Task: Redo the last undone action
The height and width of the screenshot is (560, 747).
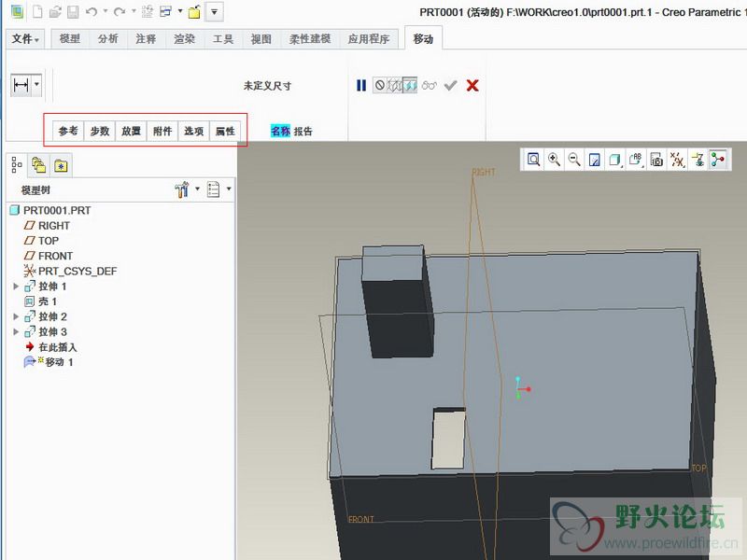Action: point(120,12)
